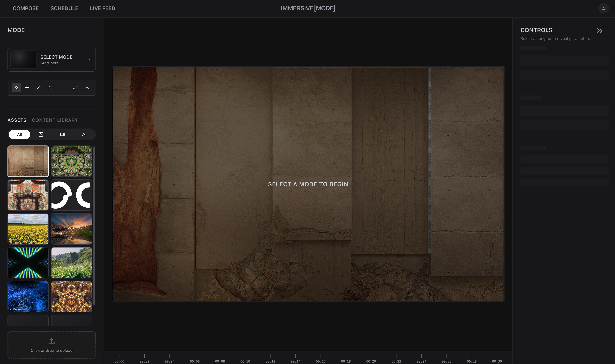
Task: Select the Text tool
Action: (x=48, y=87)
